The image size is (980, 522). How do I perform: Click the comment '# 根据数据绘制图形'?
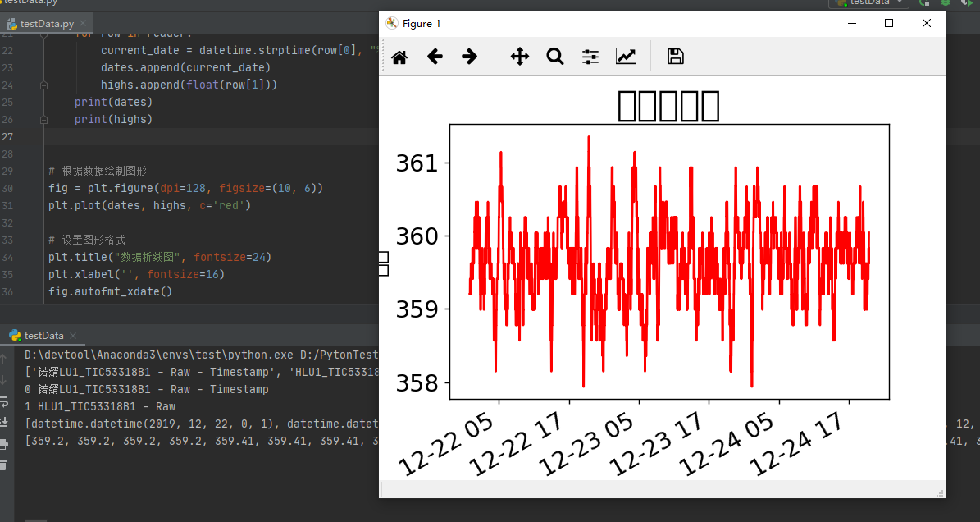tap(98, 171)
